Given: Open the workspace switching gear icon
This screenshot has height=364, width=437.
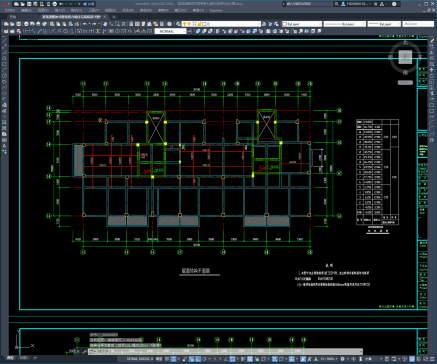Looking at the screenshot, I should (342, 359).
